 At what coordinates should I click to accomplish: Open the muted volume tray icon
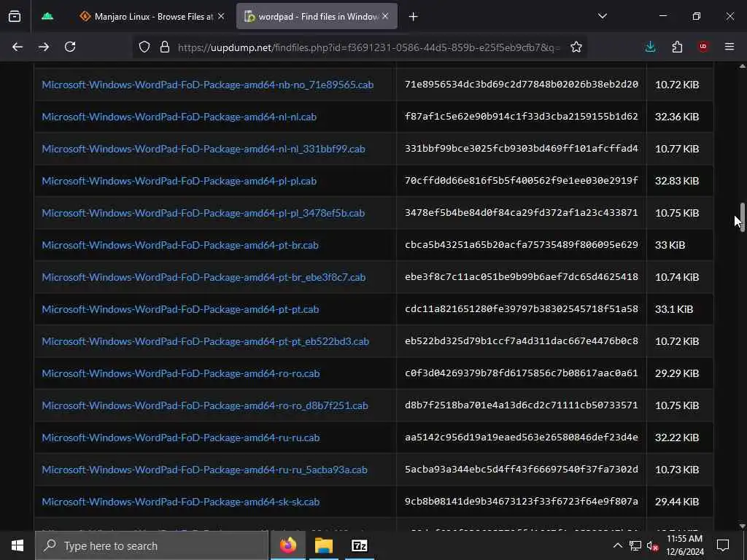(653, 545)
